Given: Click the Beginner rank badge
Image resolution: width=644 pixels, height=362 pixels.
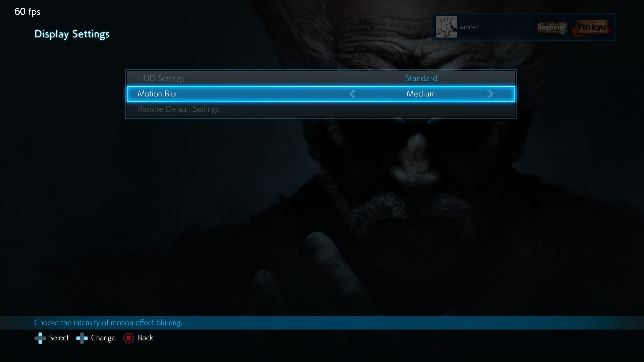Looking at the screenshot, I should click(551, 27).
